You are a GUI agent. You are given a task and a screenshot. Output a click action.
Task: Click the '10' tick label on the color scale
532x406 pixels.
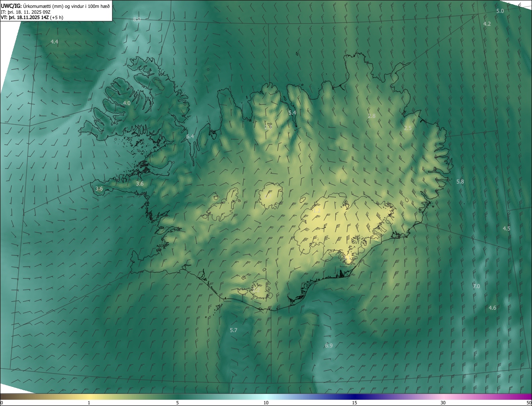pos(266,403)
